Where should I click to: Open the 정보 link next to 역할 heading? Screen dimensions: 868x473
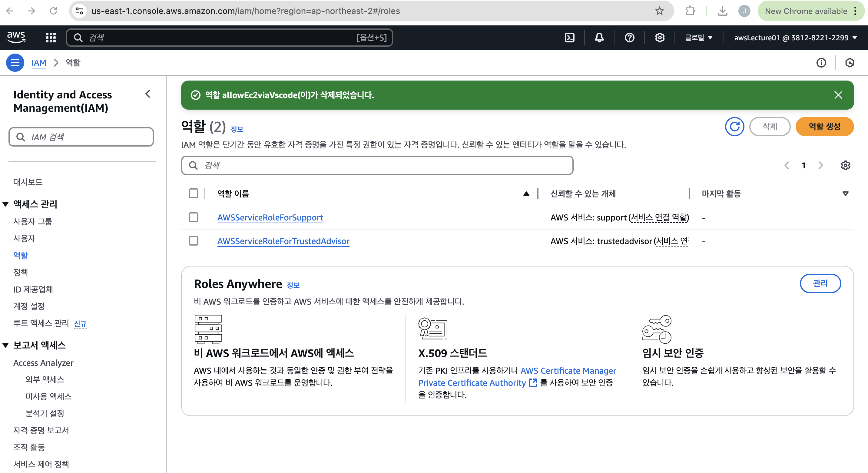click(x=237, y=129)
